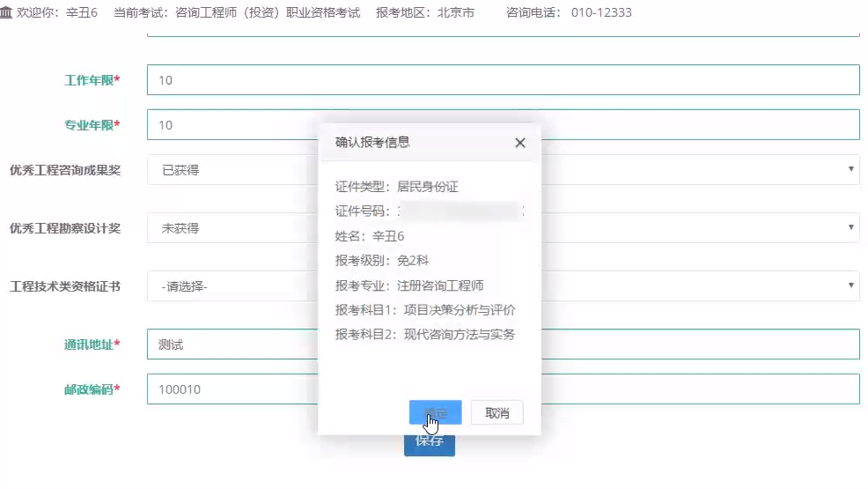This screenshot has width=868, height=489.
Task: Open the 优秀工程勘察设计奖 dropdown
Action: 504,227
